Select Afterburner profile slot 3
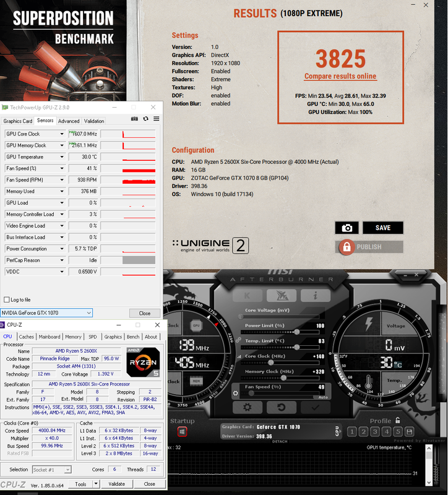 [375, 431]
